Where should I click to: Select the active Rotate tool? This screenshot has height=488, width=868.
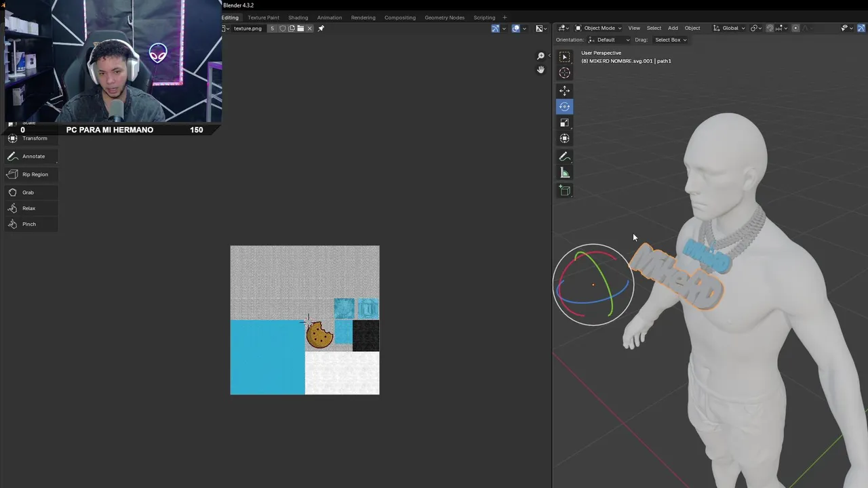click(564, 106)
